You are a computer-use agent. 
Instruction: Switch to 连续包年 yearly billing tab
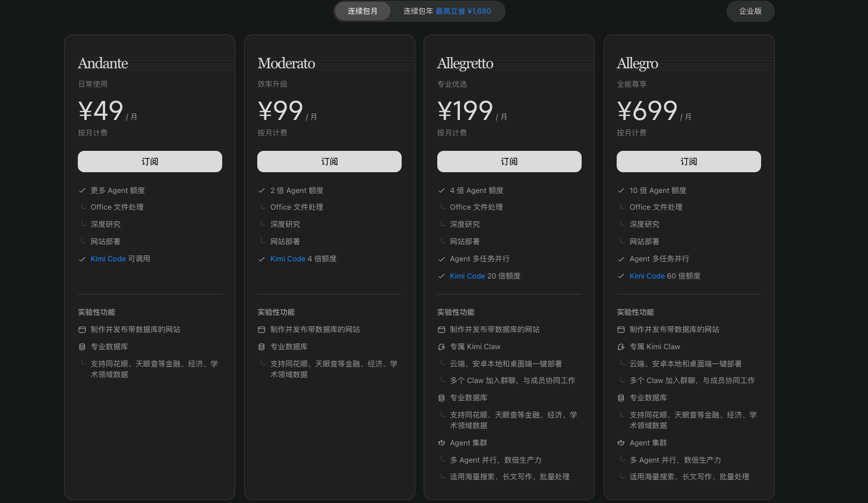447,11
